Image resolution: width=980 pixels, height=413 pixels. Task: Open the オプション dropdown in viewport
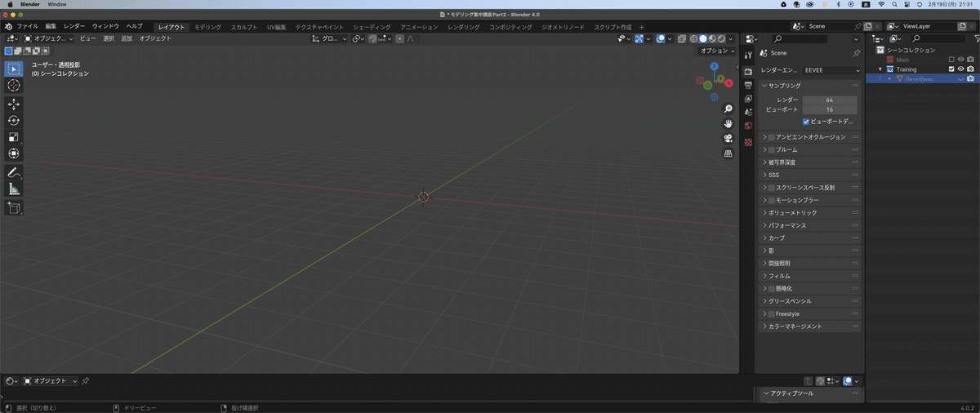718,51
